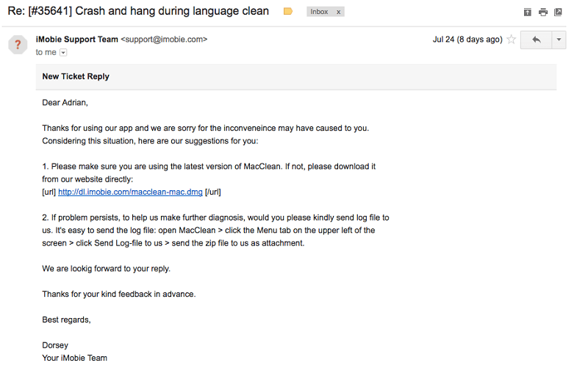Click the 'Dear Adrian,' greeting line
Screen dimensions: 588x371
point(65,103)
